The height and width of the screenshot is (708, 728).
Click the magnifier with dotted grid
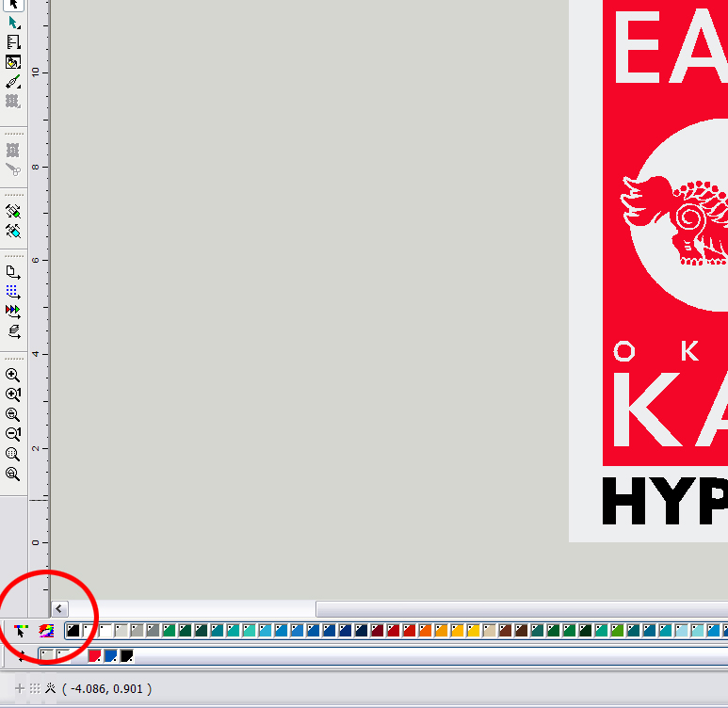(x=13, y=454)
